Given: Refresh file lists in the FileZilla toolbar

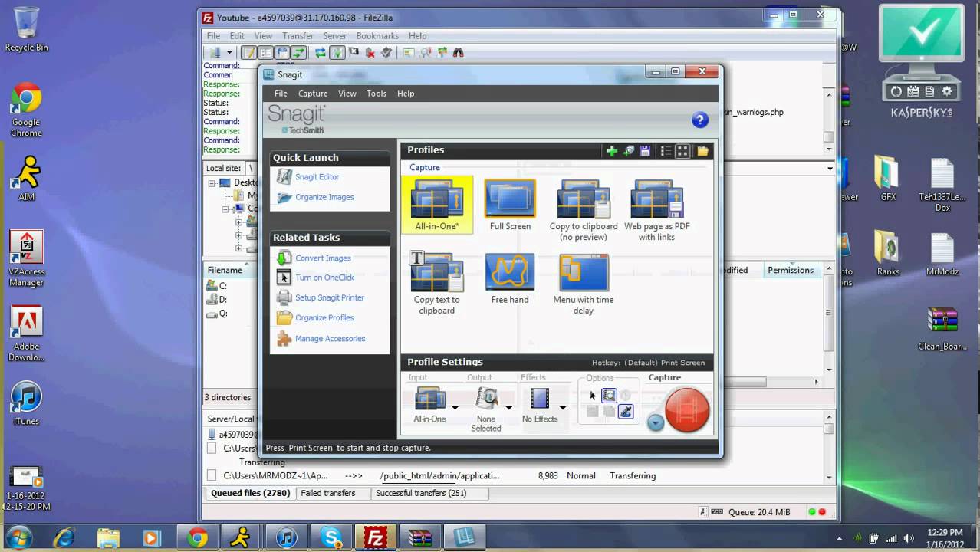Looking at the screenshot, I should (x=321, y=52).
